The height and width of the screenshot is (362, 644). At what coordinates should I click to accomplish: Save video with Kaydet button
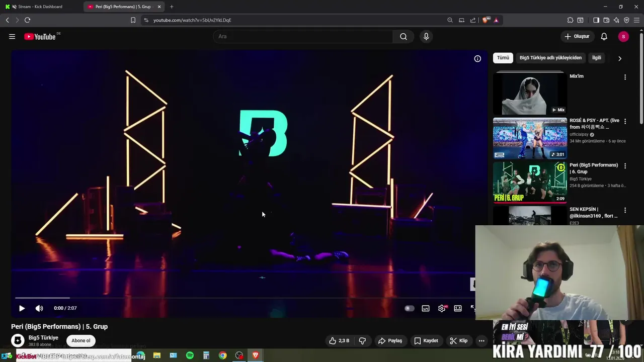click(426, 341)
